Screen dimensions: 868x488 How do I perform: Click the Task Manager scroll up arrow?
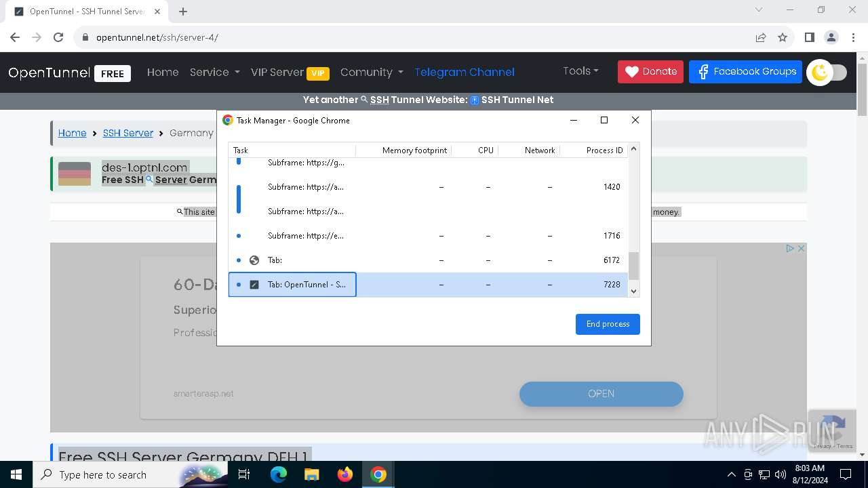[634, 149]
